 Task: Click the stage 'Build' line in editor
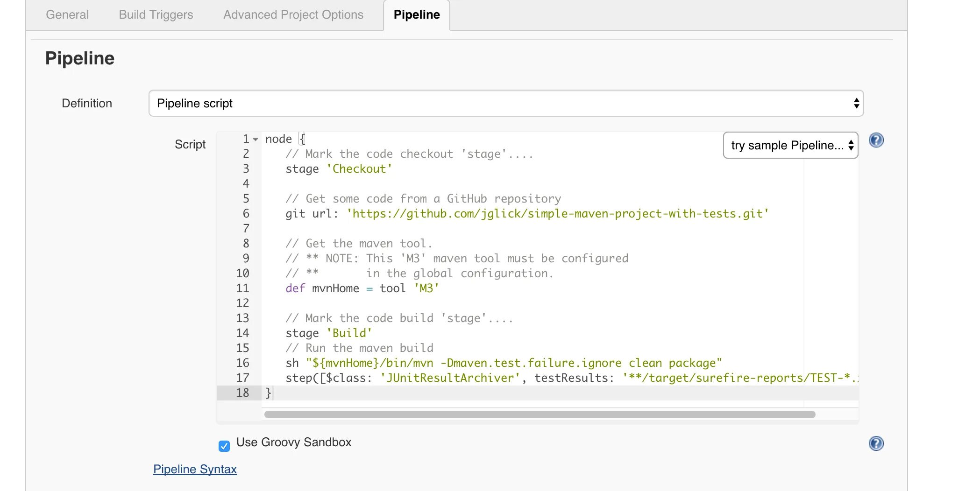(x=329, y=333)
